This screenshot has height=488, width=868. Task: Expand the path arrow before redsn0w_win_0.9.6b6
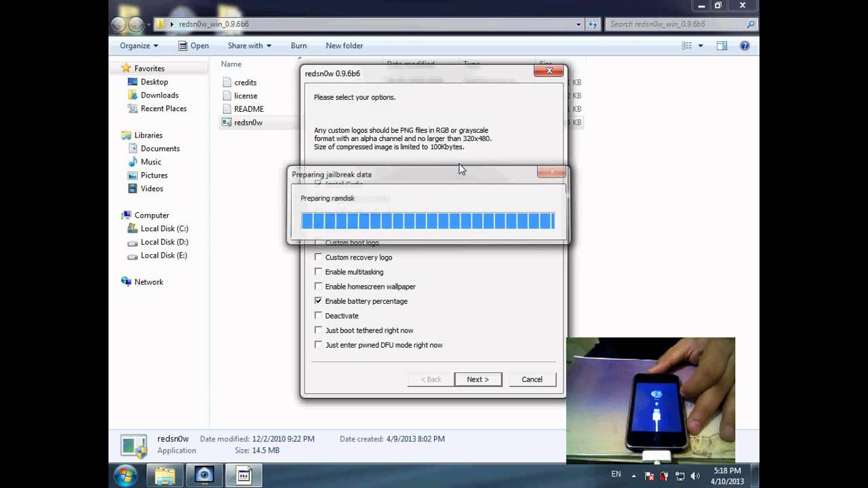click(x=172, y=24)
